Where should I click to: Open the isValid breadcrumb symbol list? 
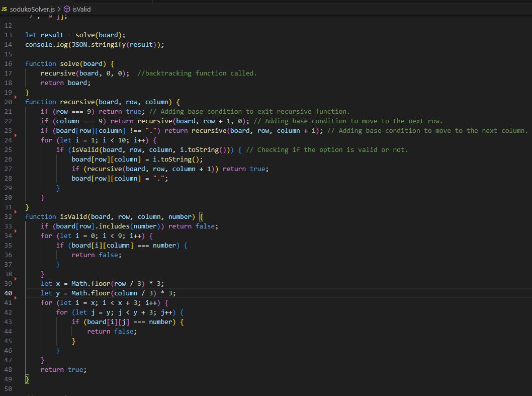coord(81,9)
